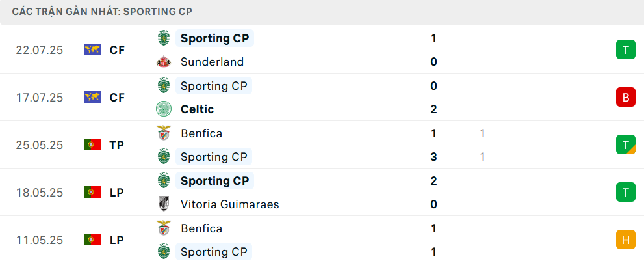The image size is (644, 261).
Task: Open the Vitoria Guimaraes team link
Action: click(229, 204)
